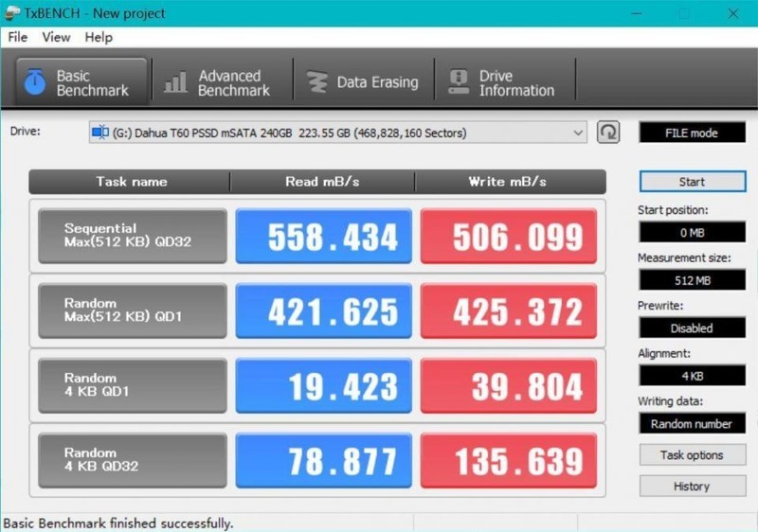Change the Start position 0 MB field
The width and height of the screenshot is (758, 532).
(x=693, y=232)
